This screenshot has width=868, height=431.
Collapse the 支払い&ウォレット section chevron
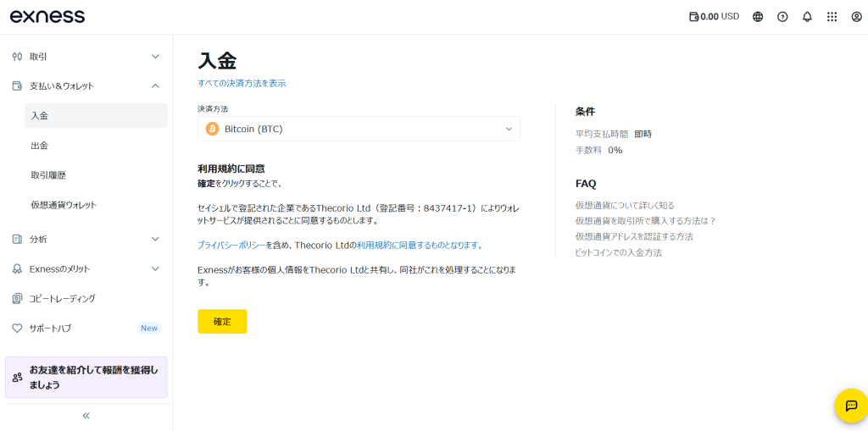click(156, 86)
